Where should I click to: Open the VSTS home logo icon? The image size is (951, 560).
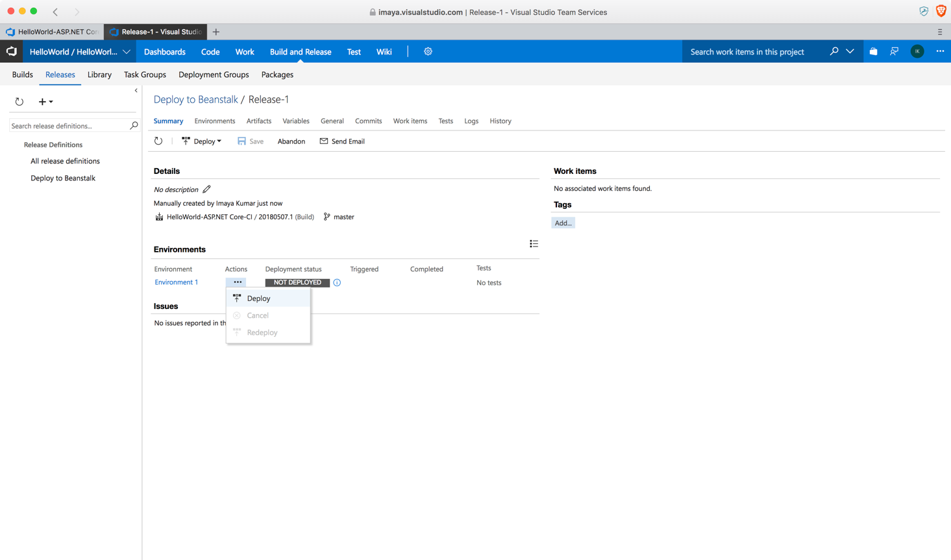pos(12,51)
